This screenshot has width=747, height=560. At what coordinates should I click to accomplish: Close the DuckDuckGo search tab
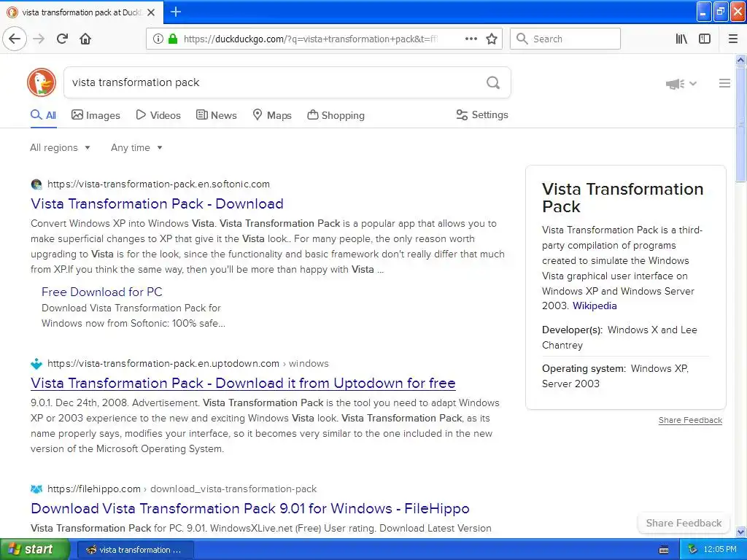point(151,12)
